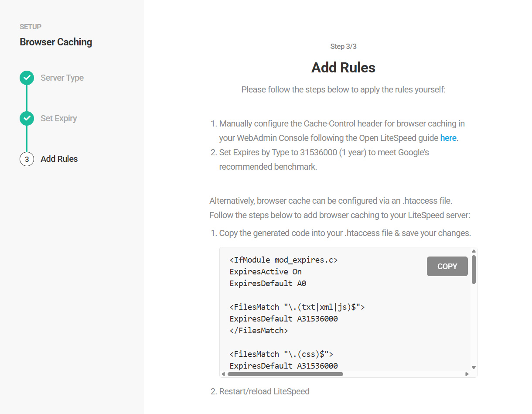
Task: Click the 'ExpiresActive On' code line
Action: [266, 272]
